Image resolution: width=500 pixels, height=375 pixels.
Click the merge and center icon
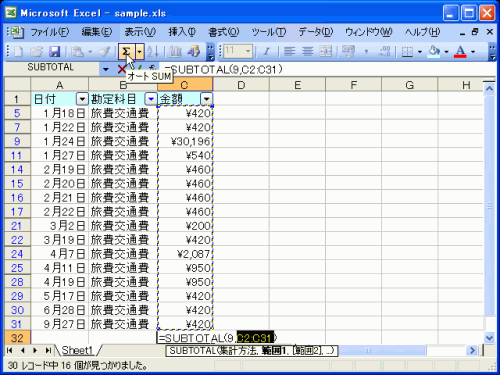point(325,52)
